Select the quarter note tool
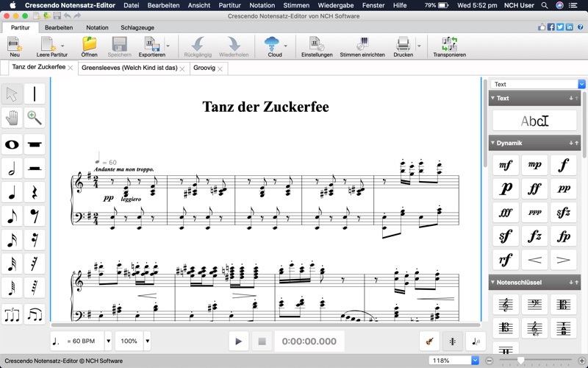This screenshot has height=368, width=588. point(12,192)
